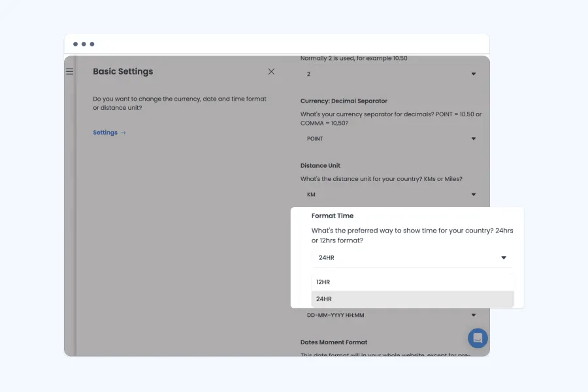Click the 'Normally 2 is used' hint

353,58
